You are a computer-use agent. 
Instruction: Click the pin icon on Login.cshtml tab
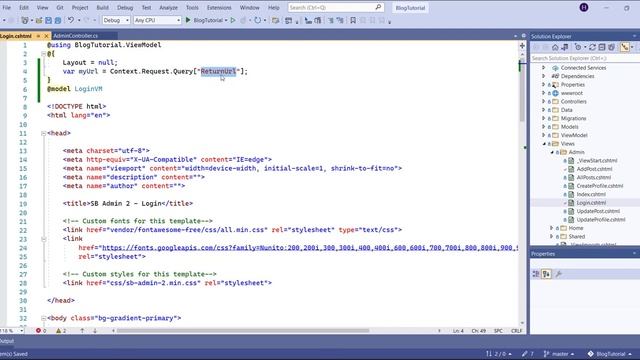[38, 36]
